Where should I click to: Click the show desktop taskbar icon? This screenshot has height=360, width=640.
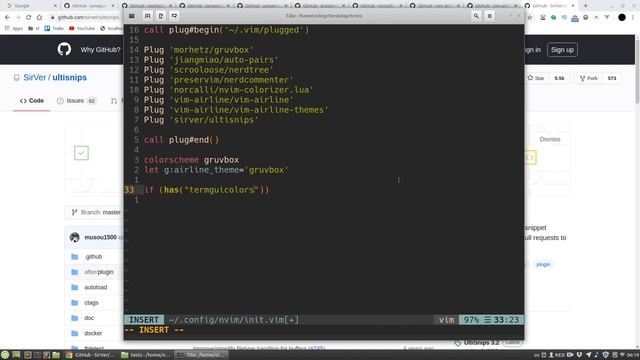click(x=16, y=355)
